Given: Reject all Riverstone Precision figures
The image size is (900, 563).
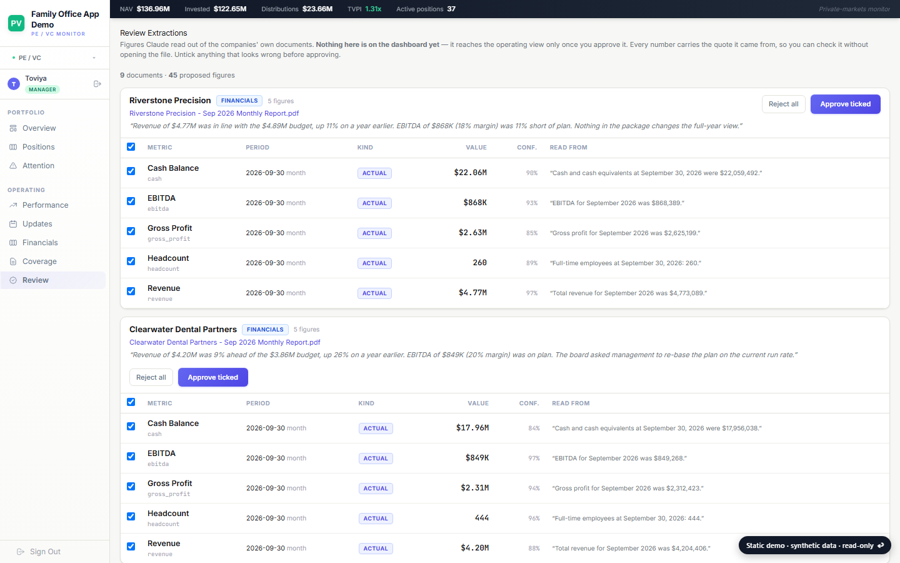Looking at the screenshot, I should [x=783, y=104].
